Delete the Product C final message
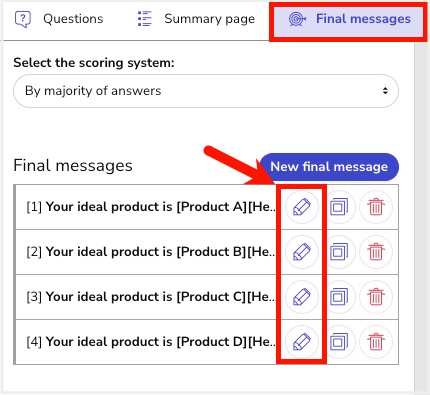Image resolution: width=430 pixels, height=395 pixels. tap(376, 297)
